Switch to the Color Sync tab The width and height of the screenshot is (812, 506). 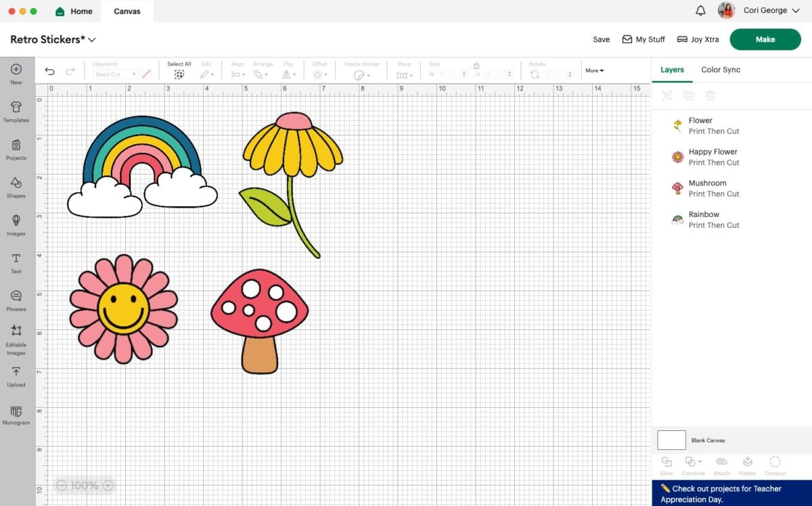(x=721, y=70)
